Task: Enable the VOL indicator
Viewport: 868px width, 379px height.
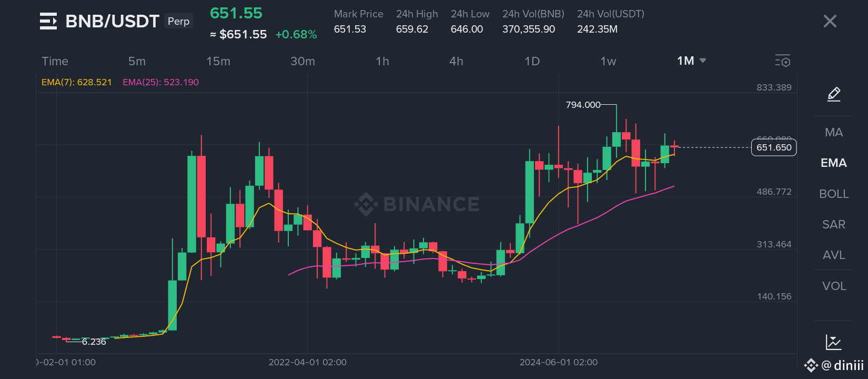Action: pos(834,286)
